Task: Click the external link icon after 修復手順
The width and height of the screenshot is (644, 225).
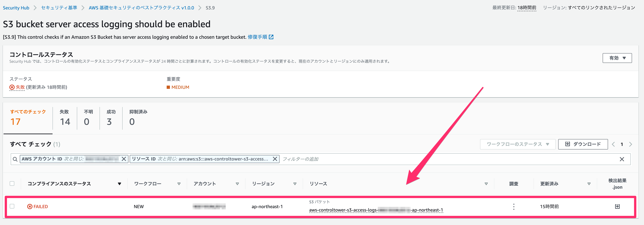Action: click(x=271, y=37)
